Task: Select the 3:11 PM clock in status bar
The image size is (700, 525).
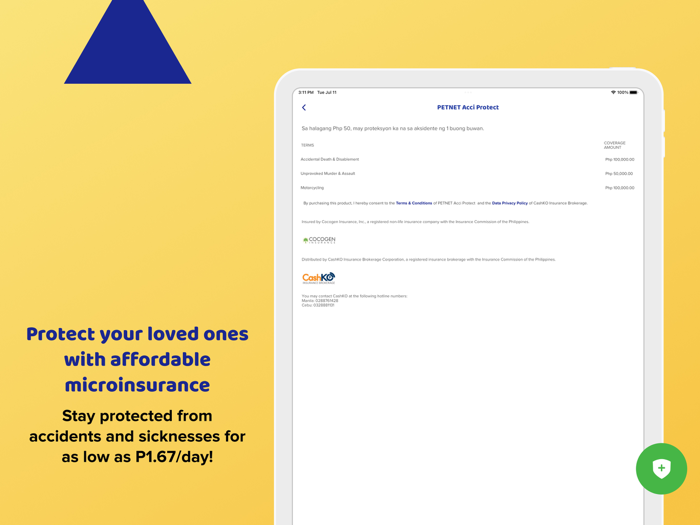Action: coord(306,92)
